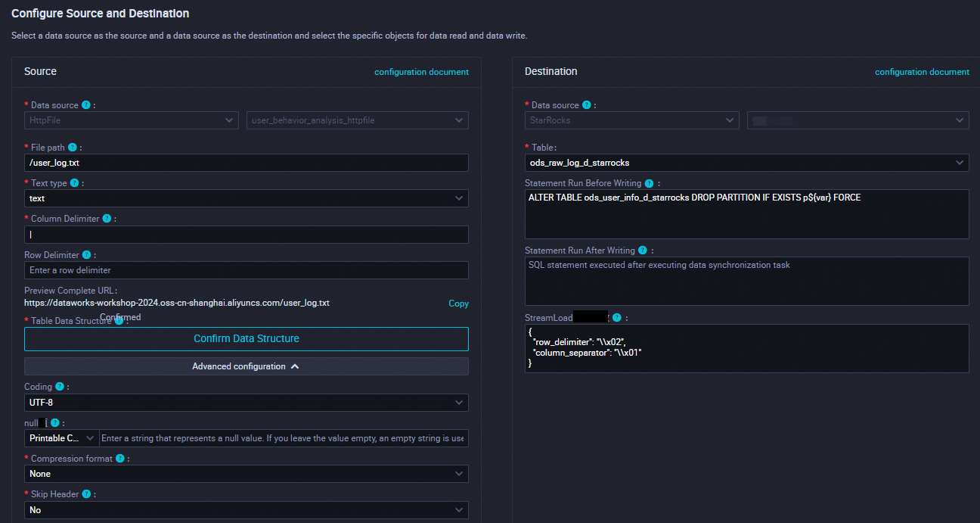Click help icon beside Column Delimiter label
Viewport: 980px width, 523px height.
[107, 219]
